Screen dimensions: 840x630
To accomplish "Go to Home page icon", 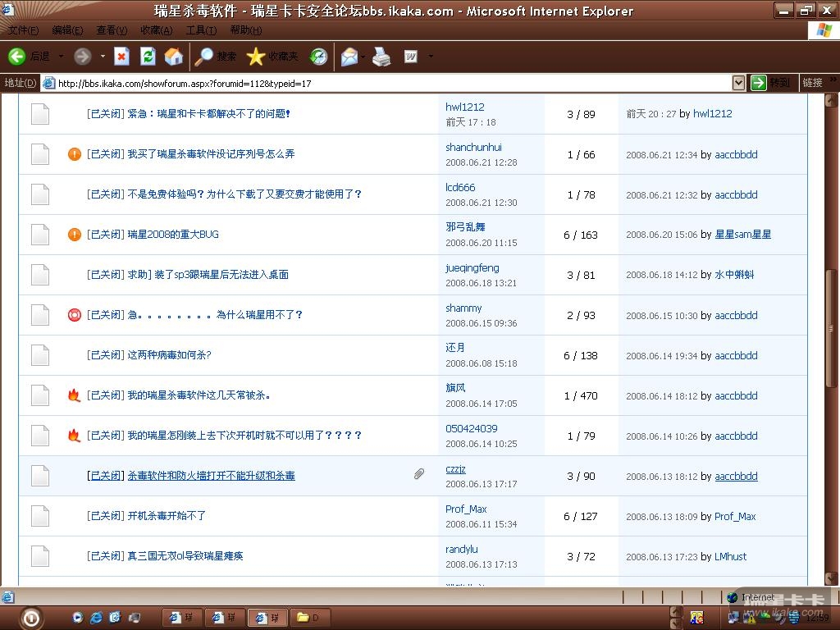I will pos(173,57).
